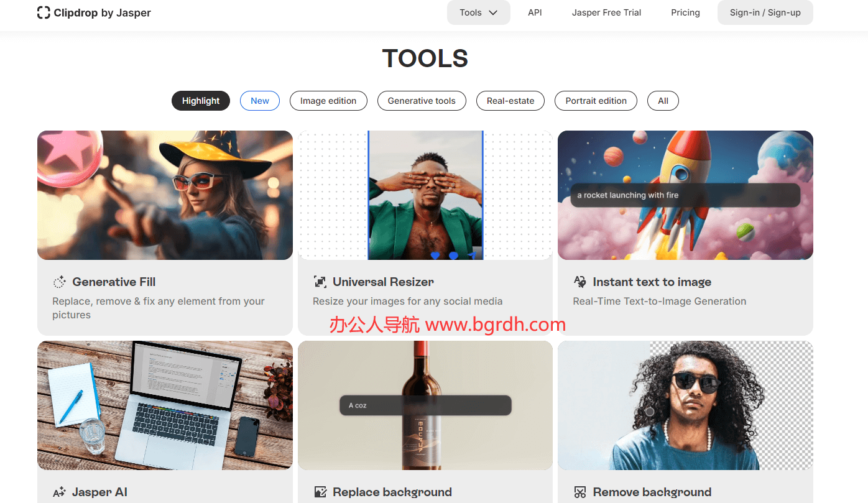The width and height of the screenshot is (868, 503).
Task: Open Jasper Free Trial link
Action: 606,12
